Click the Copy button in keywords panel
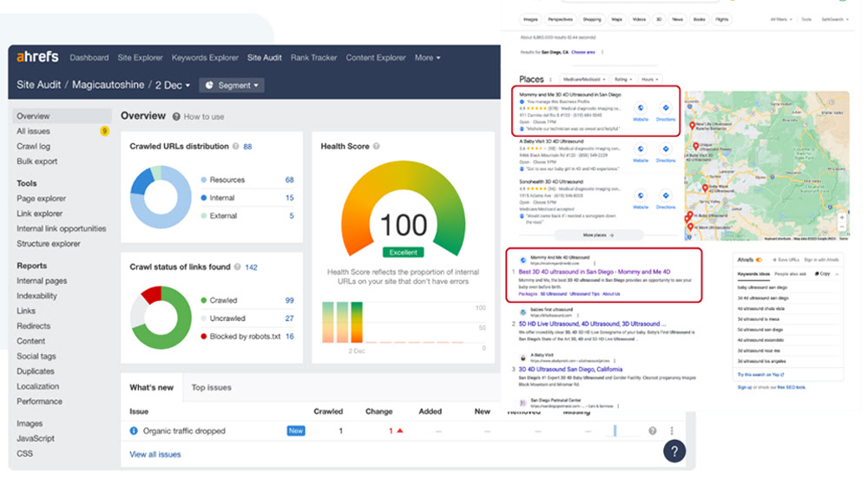The image size is (868, 486). pyautogui.click(x=822, y=274)
